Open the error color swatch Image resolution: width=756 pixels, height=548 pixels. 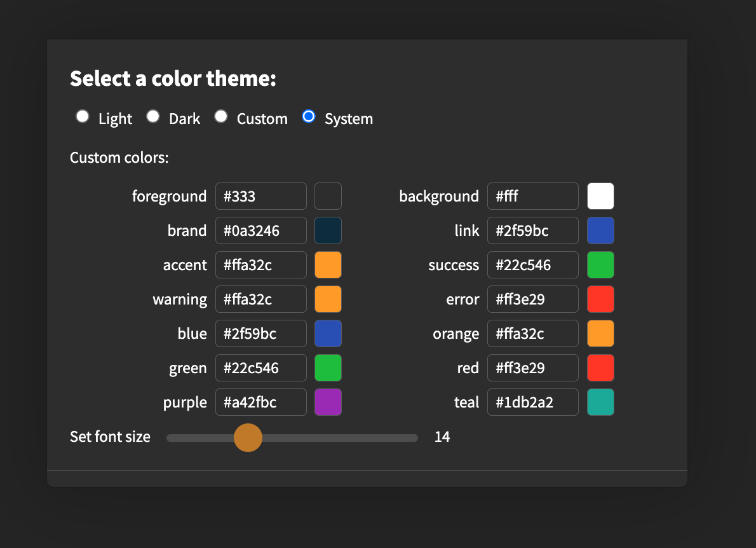[600, 299]
